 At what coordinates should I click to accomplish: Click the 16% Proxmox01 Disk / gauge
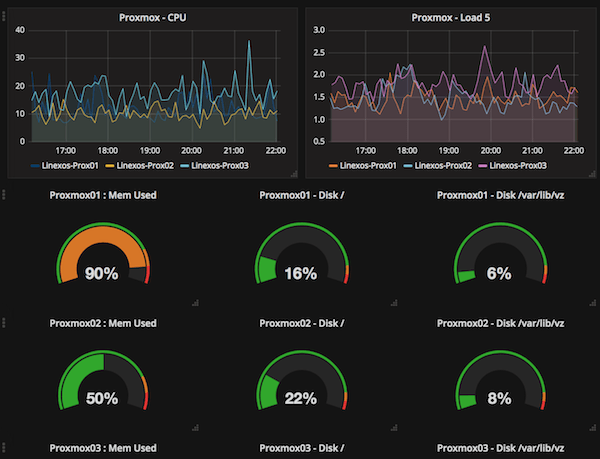coord(302,253)
